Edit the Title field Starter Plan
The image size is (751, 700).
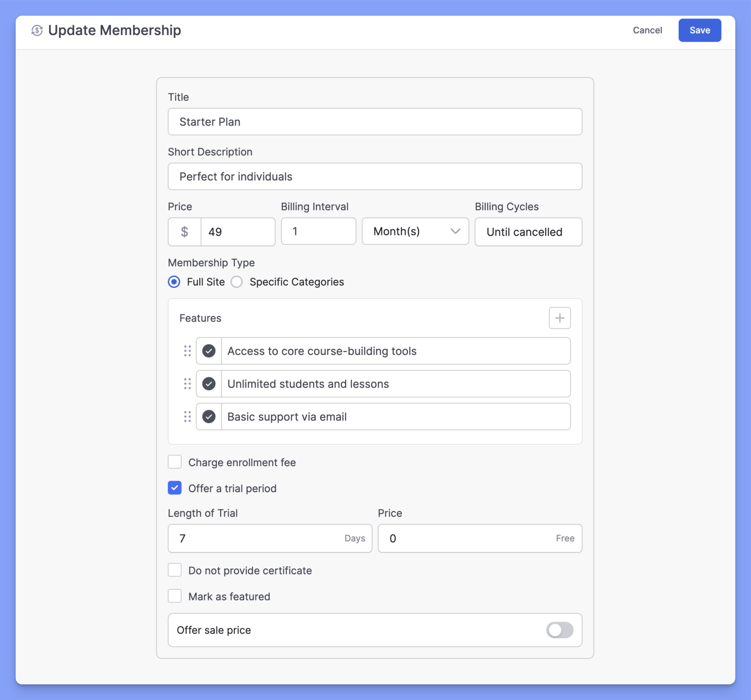375,122
